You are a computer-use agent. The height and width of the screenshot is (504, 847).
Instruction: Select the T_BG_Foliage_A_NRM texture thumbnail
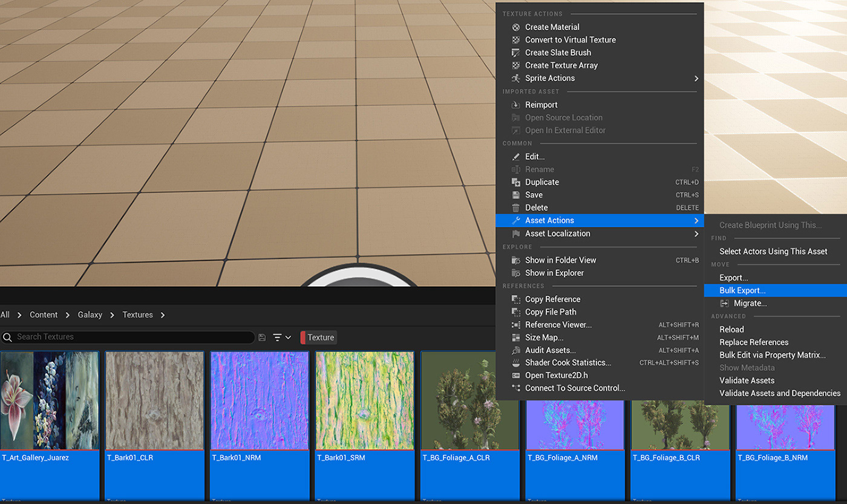tap(575, 425)
